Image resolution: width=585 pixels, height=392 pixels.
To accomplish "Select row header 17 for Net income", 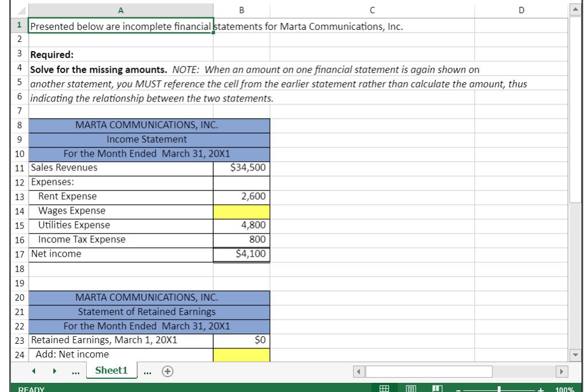I will coord(19,254).
